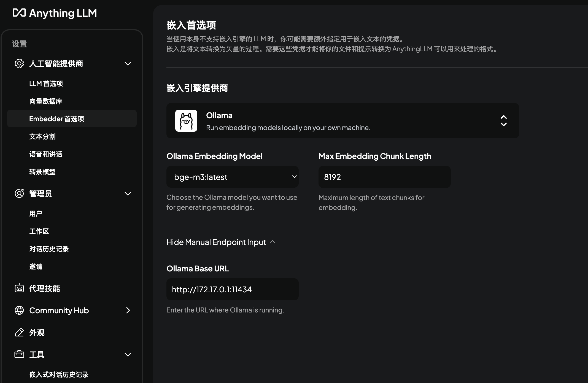Click the Ollama llama icon

[186, 120]
